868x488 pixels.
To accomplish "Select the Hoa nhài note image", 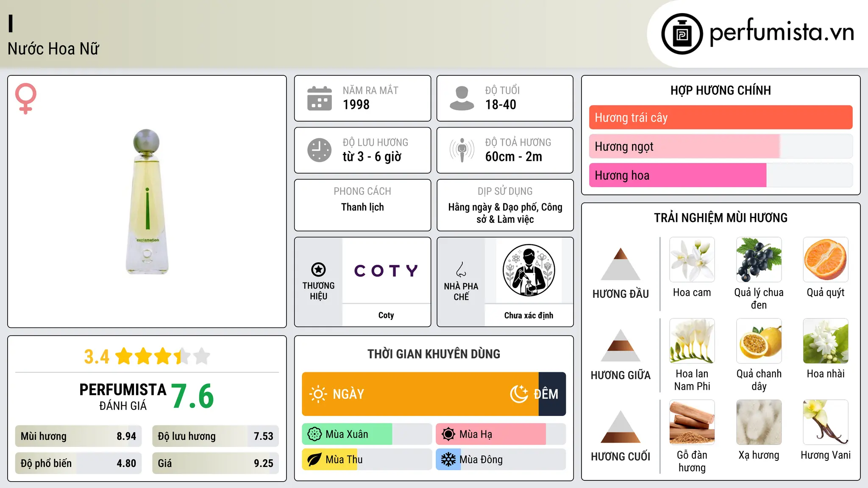I will click(826, 341).
